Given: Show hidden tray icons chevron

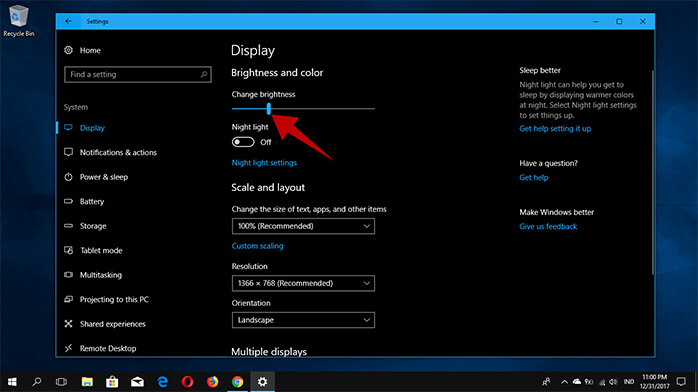Looking at the screenshot, I should click(x=564, y=382).
